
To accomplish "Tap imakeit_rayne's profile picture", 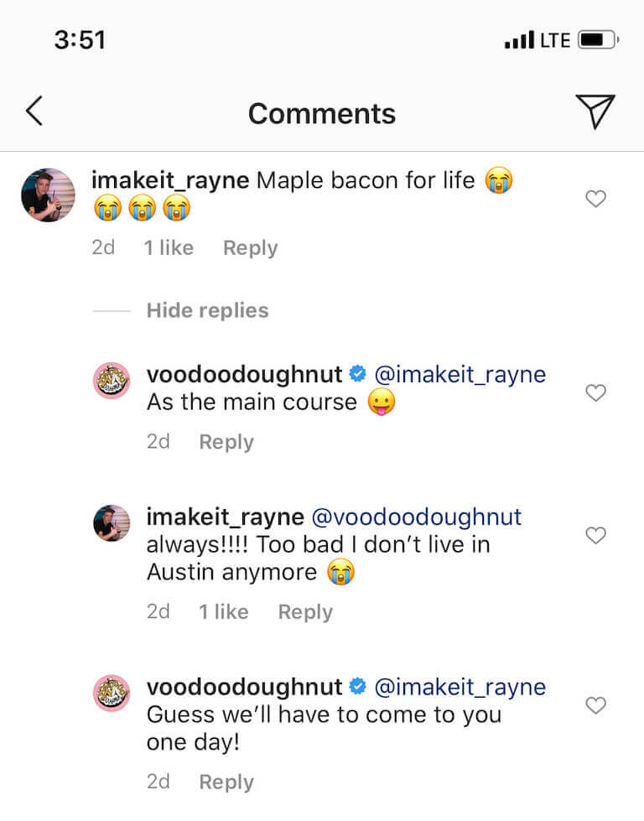I will click(x=48, y=195).
